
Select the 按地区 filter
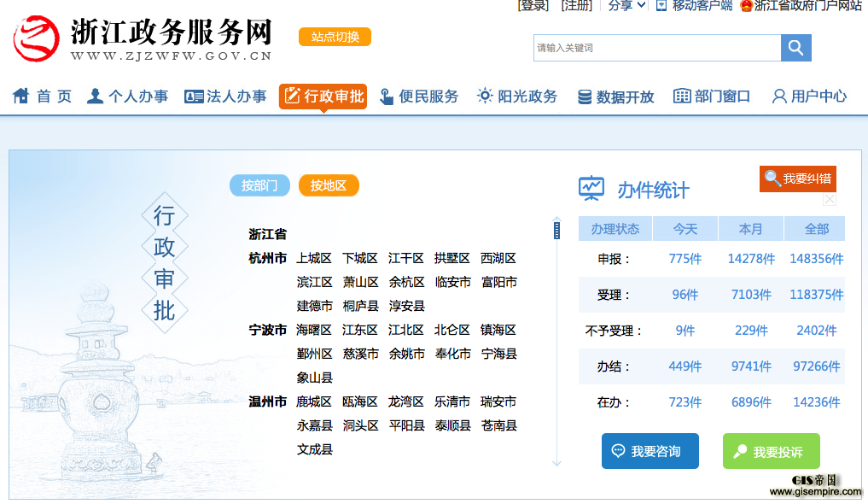click(x=329, y=185)
